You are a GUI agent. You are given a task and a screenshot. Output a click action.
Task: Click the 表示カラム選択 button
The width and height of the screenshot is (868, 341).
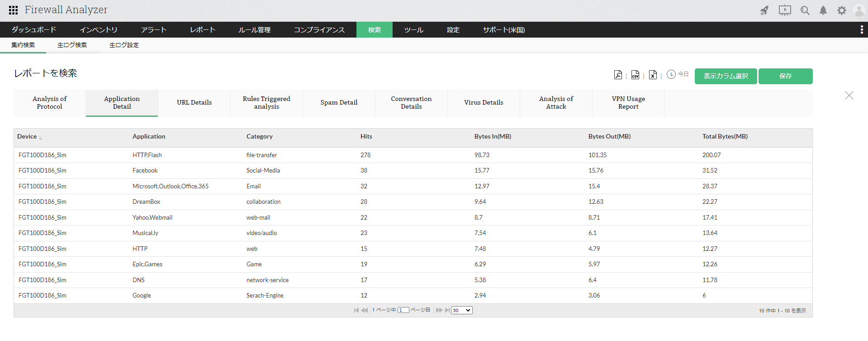click(x=726, y=76)
